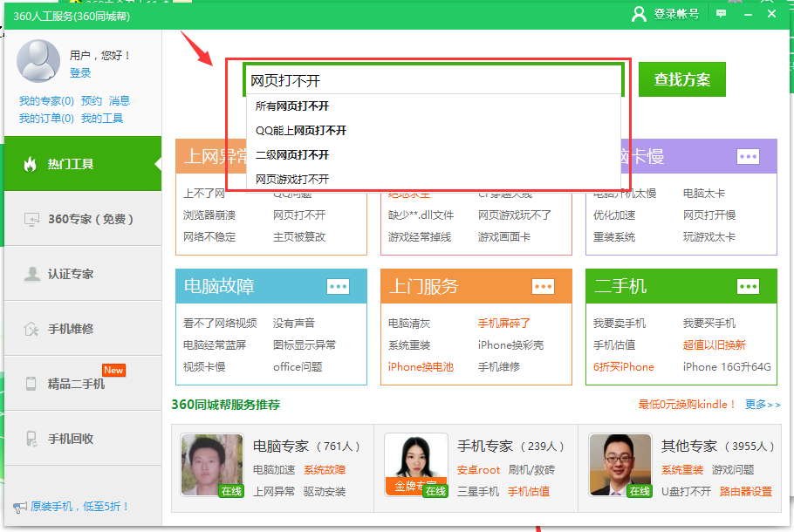Click the more dots icon on 电脑卡慢 panel
The width and height of the screenshot is (794, 532).
[x=748, y=157]
